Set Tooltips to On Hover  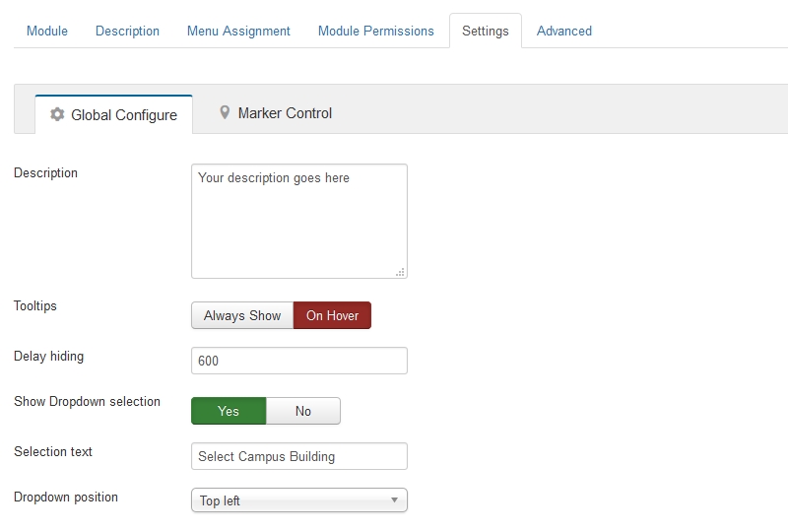click(x=332, y=315)
